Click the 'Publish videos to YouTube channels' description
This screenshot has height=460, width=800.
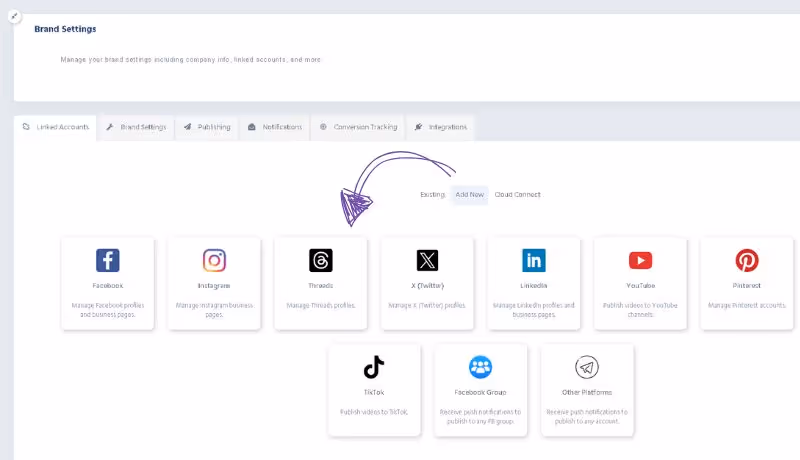tap(640, 310)
